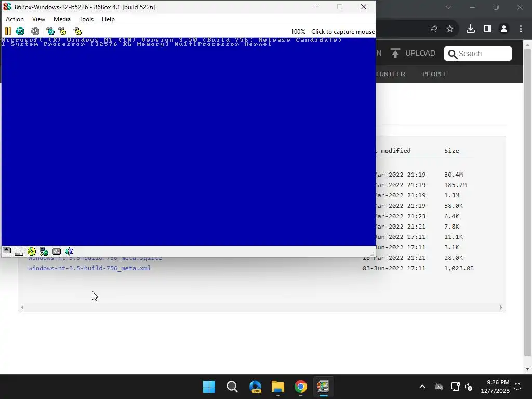The height and width of the screenshot is (399, 532).
Task: Open Windows taskbar Search
Action: 232,387
